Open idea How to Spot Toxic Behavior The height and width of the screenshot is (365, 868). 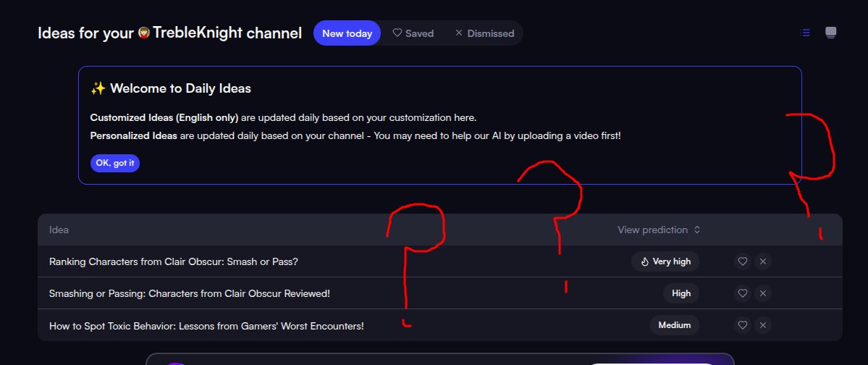[206, 326]
